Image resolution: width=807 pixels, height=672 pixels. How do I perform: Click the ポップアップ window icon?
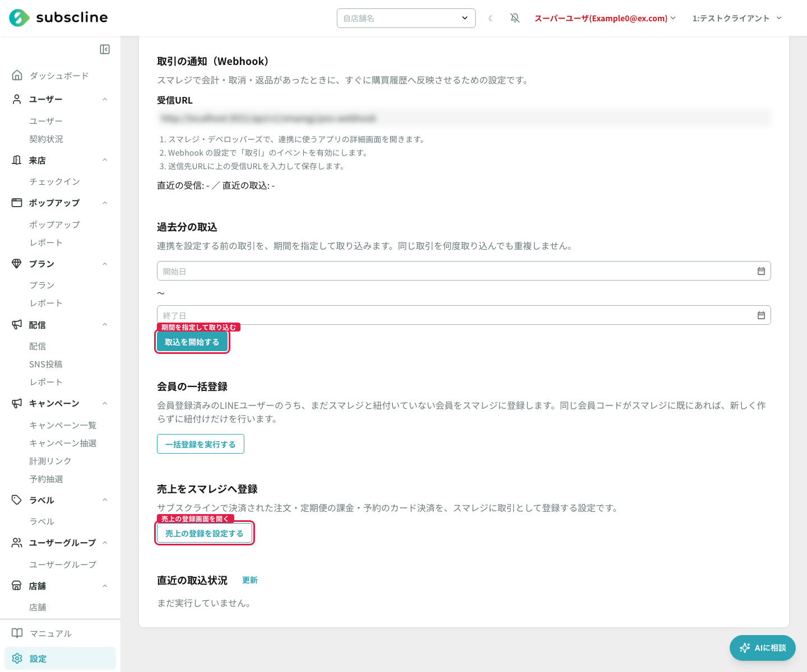pos(17,203)
